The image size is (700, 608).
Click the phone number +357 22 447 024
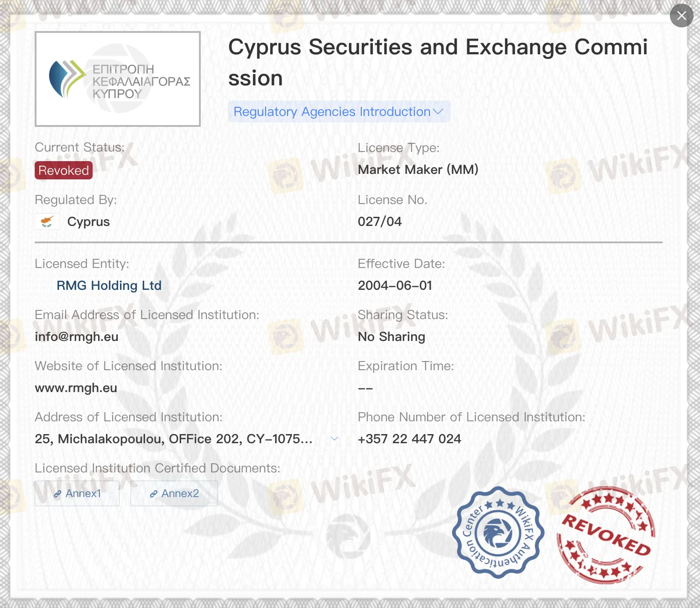(x=409, y=439)
